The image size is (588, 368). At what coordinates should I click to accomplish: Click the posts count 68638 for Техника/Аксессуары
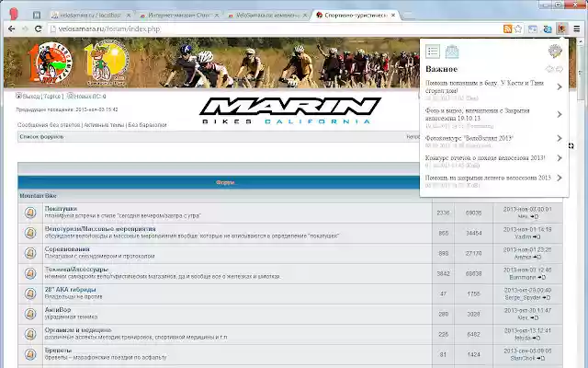pos(474,274)
